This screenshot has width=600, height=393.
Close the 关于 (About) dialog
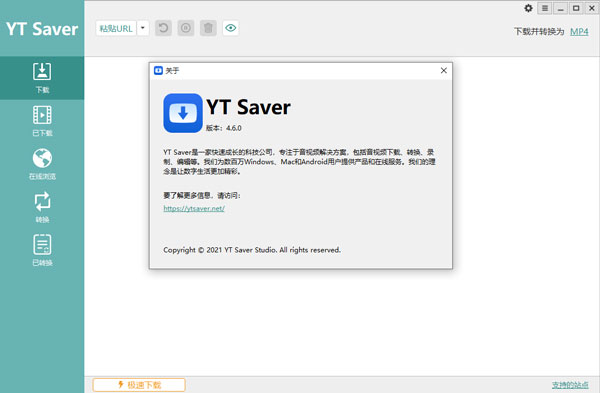point(443,70)
